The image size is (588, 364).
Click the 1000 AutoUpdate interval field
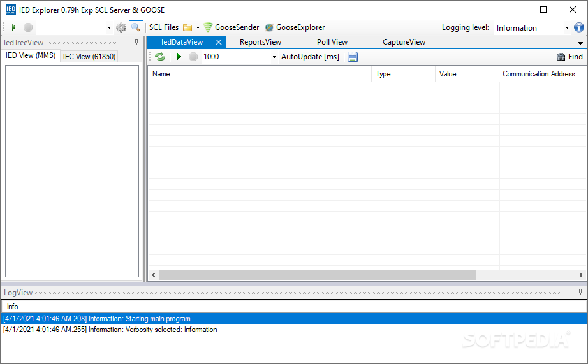236,57
